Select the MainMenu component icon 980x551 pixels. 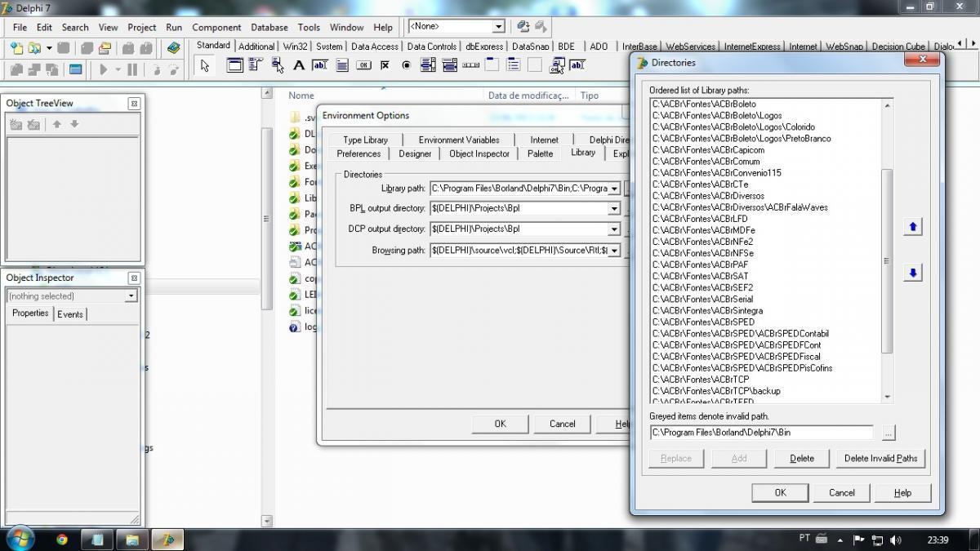(256, 65)
